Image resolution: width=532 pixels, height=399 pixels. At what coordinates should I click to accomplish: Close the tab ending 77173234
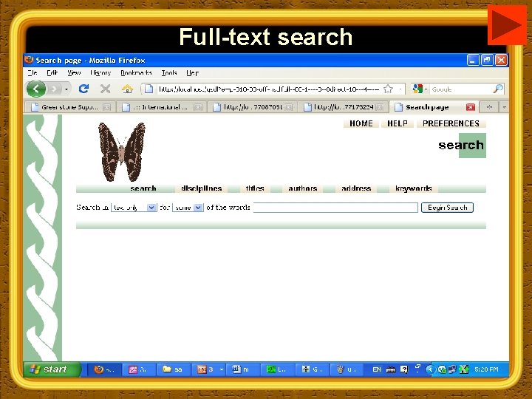click(x=380, y=107)
